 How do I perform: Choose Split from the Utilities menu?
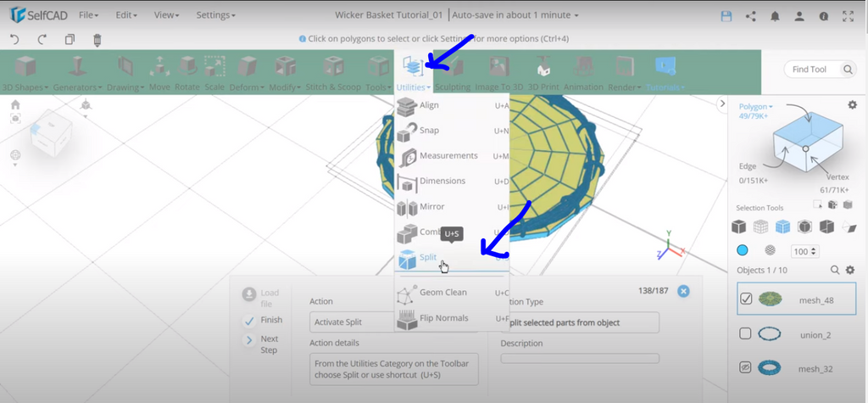coord(452,257)
